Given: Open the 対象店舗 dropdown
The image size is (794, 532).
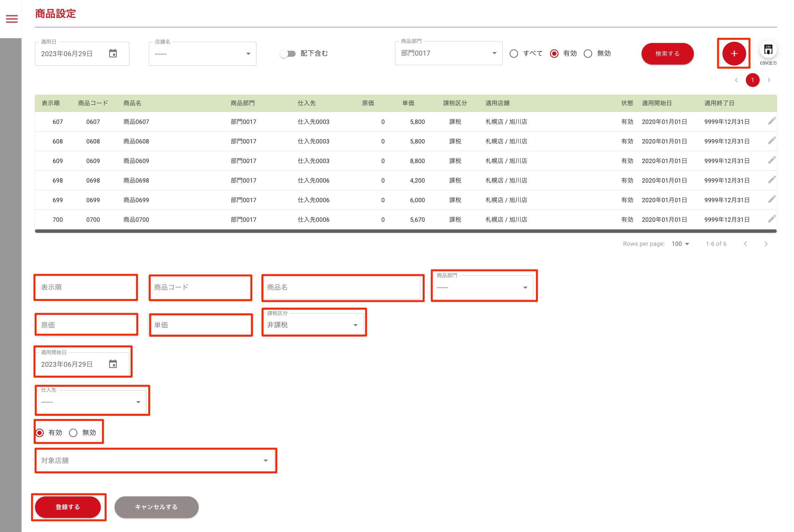Looking at the screenshot, I should (x=155, y=460).
